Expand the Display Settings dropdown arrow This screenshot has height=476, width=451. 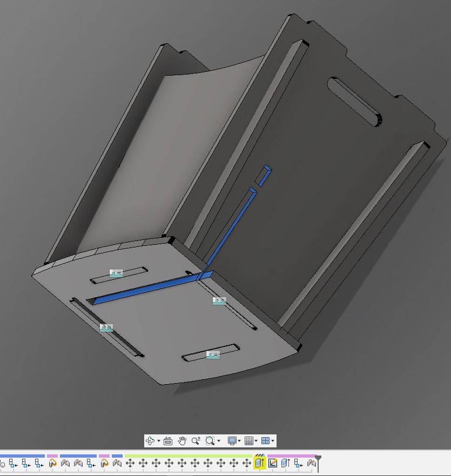[239, 441]
